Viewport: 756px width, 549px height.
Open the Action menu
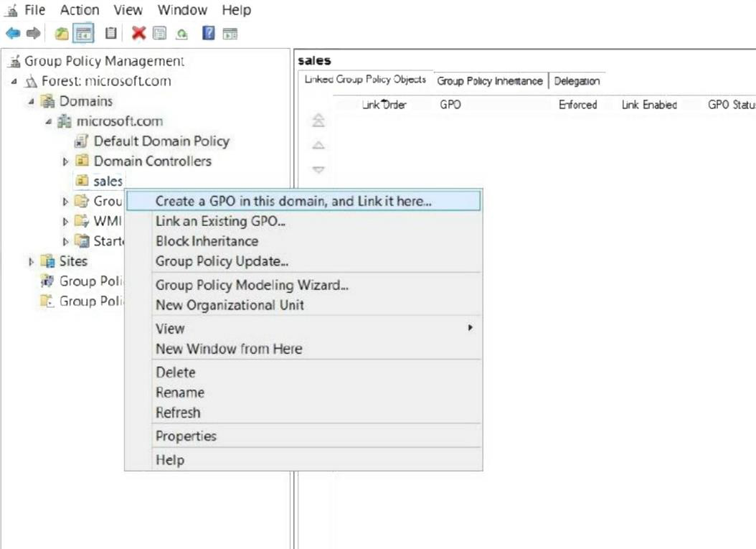click(x=80, y=10)
